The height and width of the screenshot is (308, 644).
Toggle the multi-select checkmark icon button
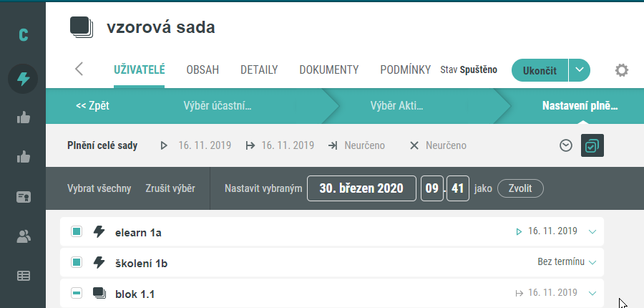(592, 145)
